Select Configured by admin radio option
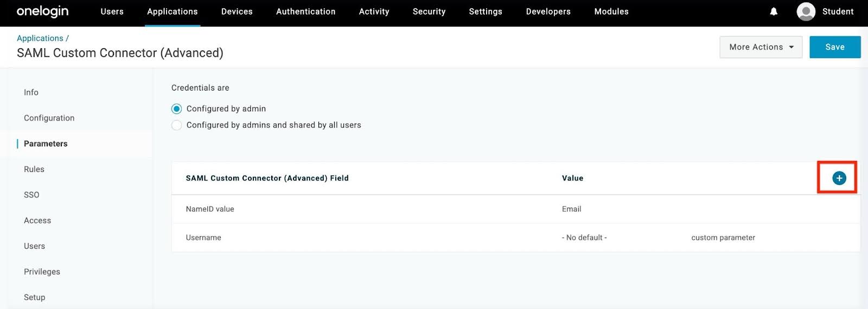 [x=176, y=109]
